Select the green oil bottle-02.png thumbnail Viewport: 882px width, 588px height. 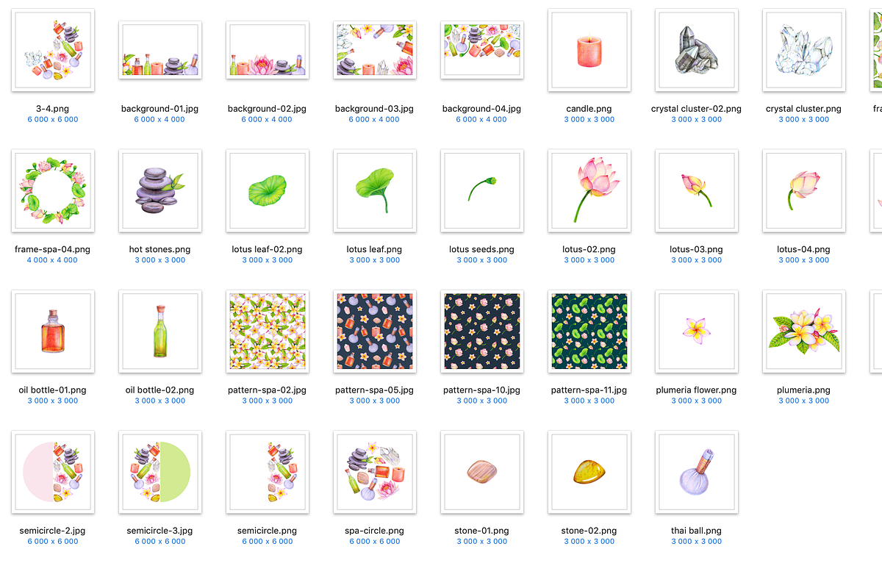tap(160, 331)
